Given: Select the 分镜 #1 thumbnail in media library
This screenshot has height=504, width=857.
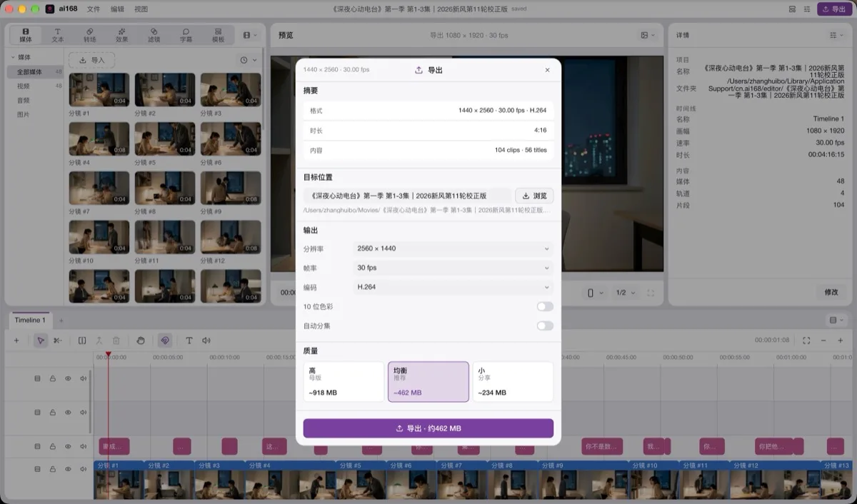Looking at the screenshot, I should point(99,90).
